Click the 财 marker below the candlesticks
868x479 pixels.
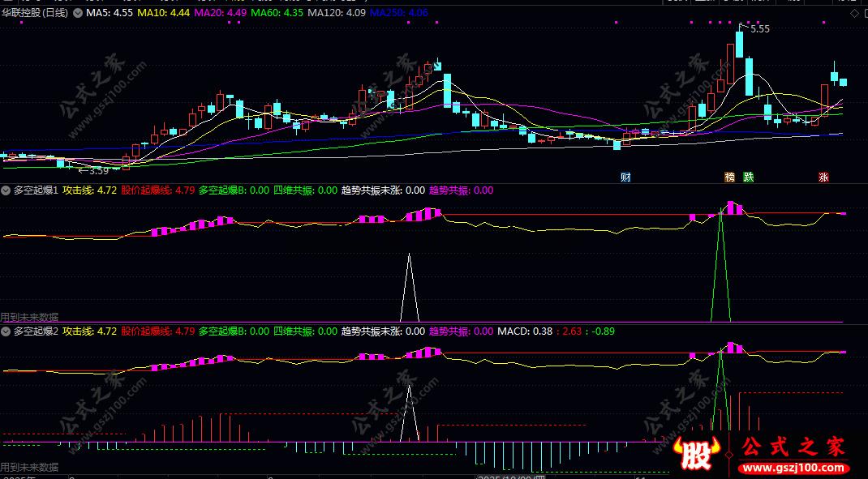625,177
